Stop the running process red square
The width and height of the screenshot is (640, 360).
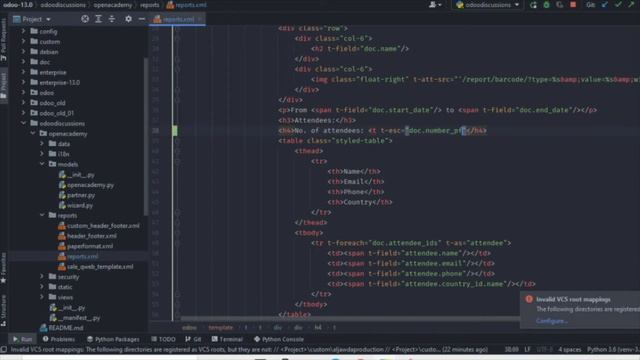[x=573, y=5]
